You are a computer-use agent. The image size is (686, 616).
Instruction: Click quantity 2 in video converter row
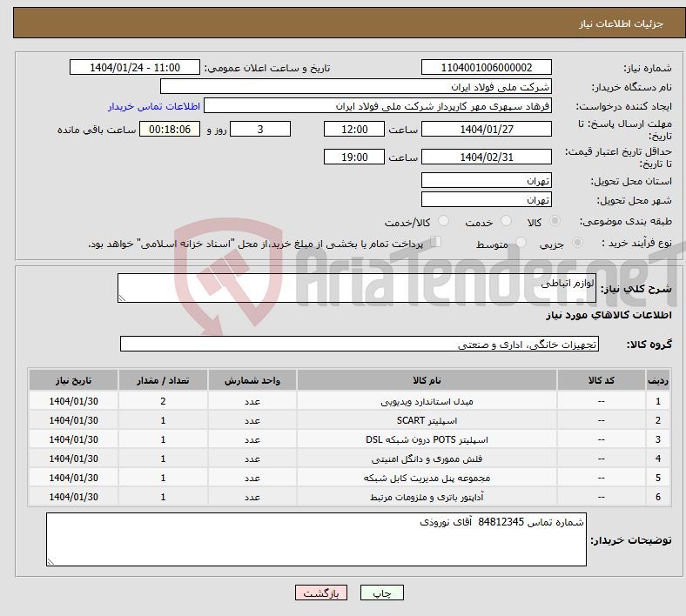click(x=163, y=401)
